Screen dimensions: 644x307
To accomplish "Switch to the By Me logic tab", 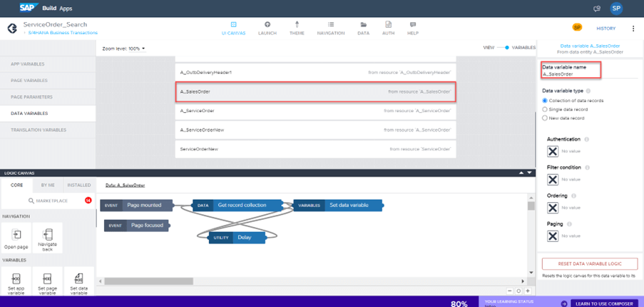I will (48, 186).
